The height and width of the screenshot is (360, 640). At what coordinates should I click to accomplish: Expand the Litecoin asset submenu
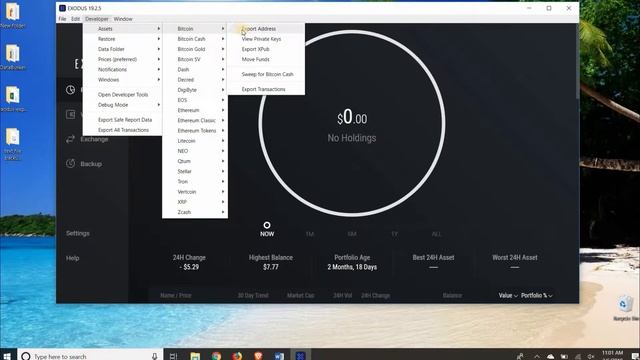195,141
